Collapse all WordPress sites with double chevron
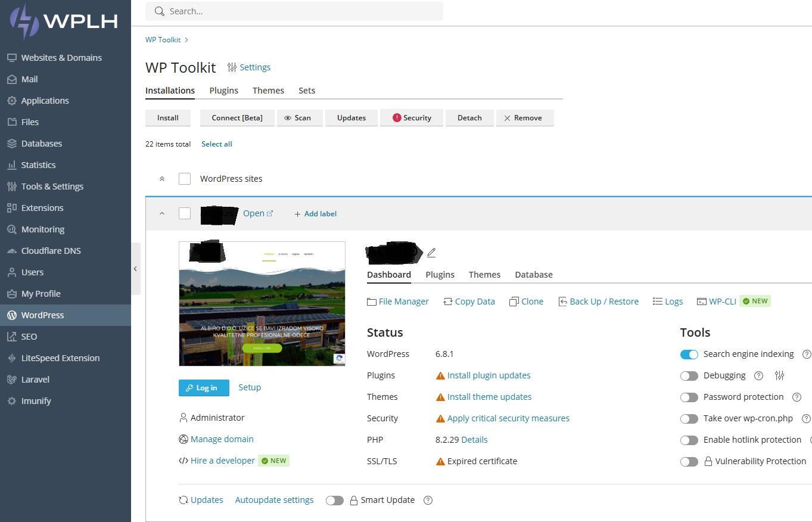 [162, 179]
